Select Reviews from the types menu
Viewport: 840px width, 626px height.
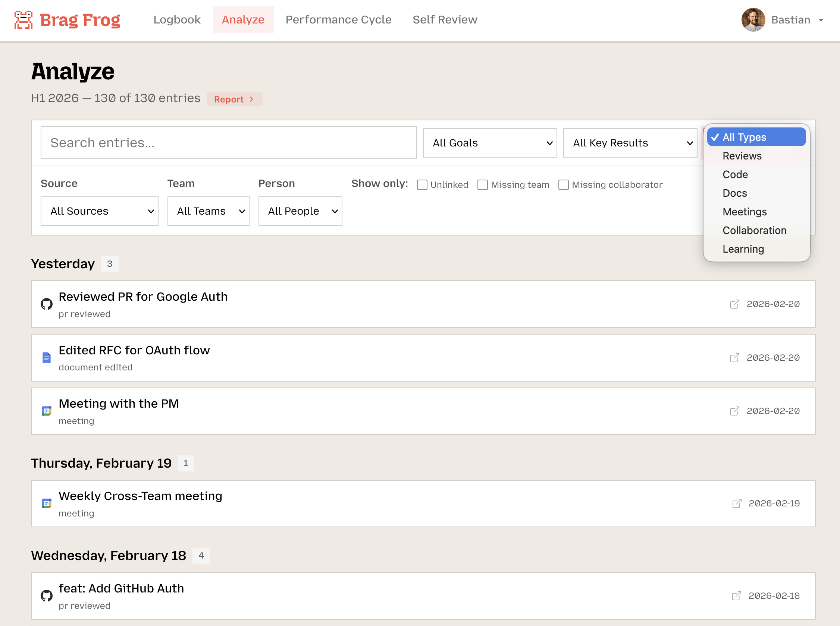(x=742, y=156)
